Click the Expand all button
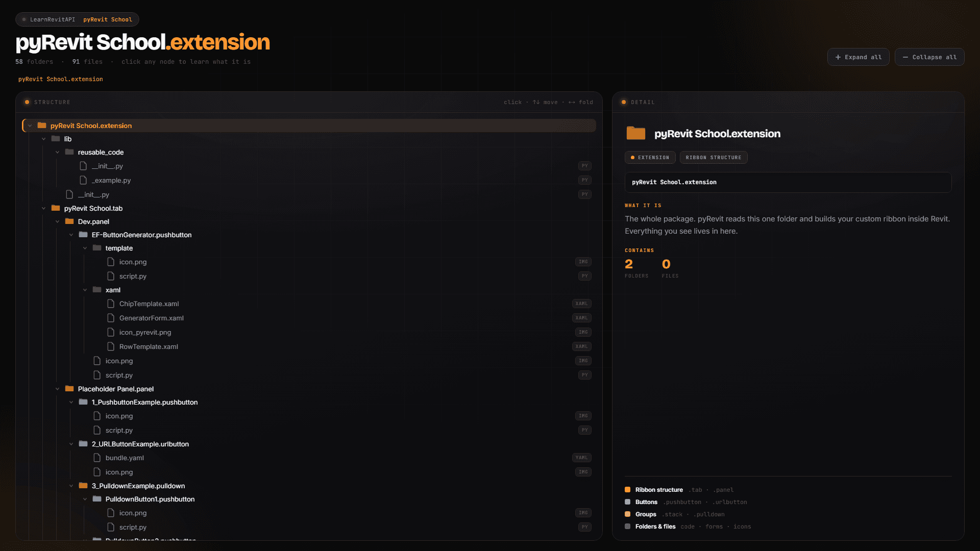Screen dimensions: 980x551 (x=858, y=57)
